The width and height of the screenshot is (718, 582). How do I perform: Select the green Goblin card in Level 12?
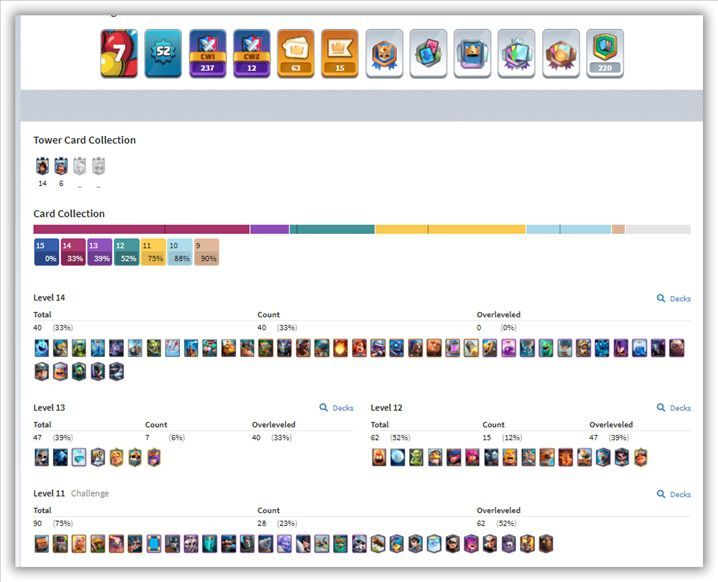tap(416, 457)
